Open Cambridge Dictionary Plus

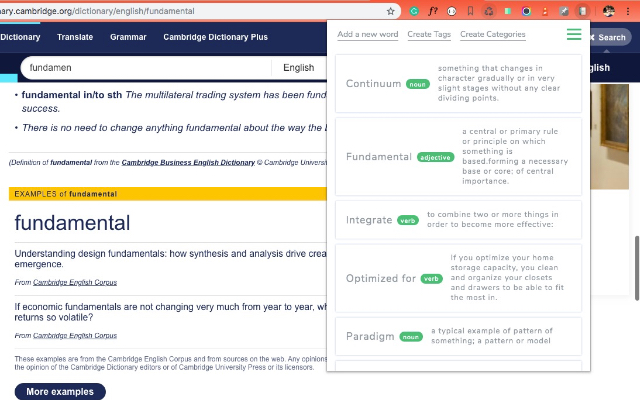216,37
